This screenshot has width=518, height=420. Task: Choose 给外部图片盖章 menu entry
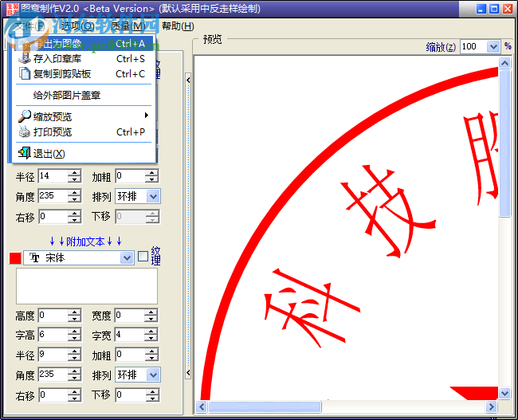click(x=84, y=95)
